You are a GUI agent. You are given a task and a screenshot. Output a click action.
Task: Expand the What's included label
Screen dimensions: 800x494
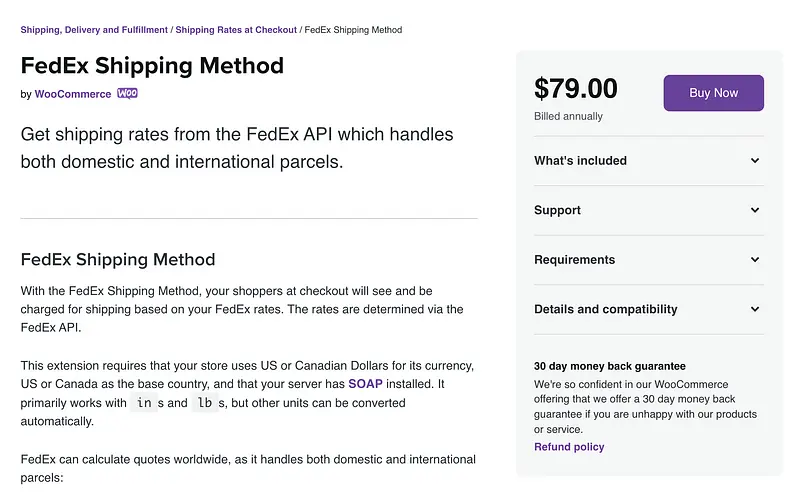click(580, 161)
